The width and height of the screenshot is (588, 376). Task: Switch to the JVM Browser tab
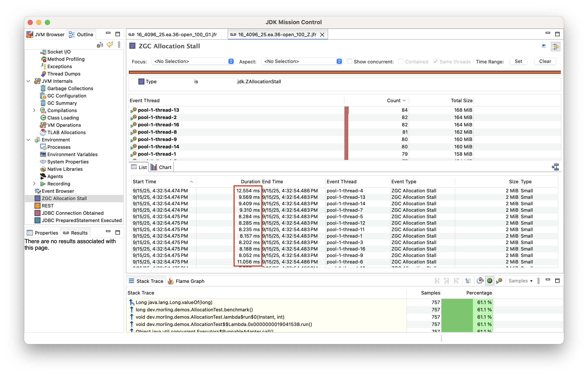click(46, 34)
